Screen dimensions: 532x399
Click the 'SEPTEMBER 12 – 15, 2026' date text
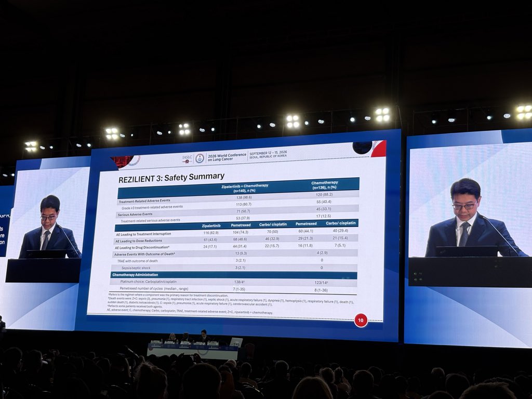[x=268, y=152]
